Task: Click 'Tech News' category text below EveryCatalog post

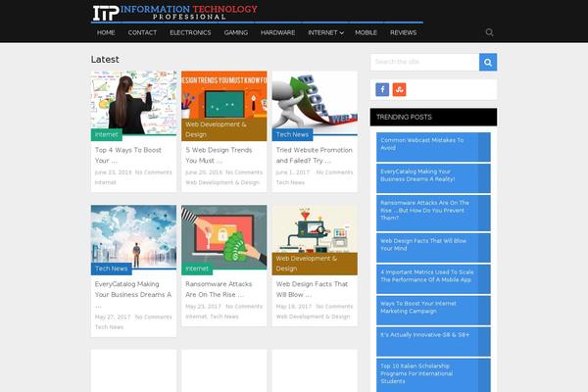Action: [109, 327]
